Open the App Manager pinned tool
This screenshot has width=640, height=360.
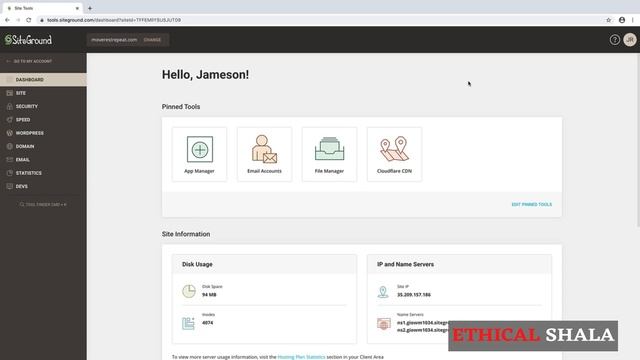tap(199, 154)
